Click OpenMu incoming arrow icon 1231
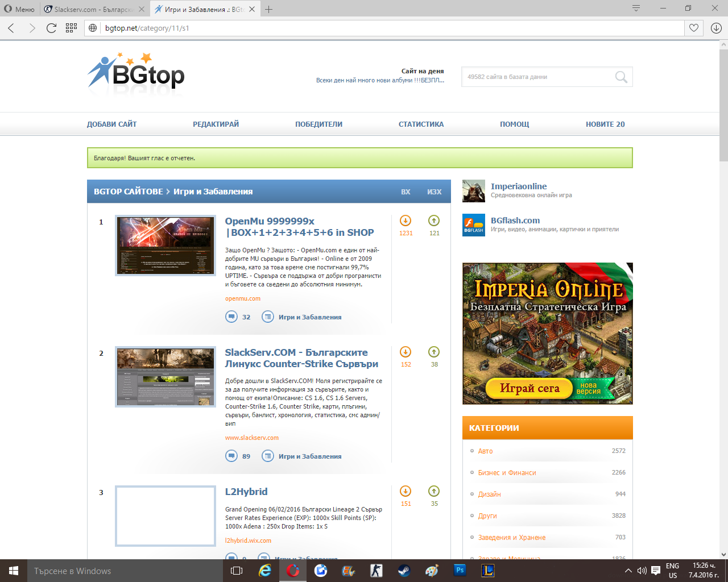 click(x=406, y=221)
